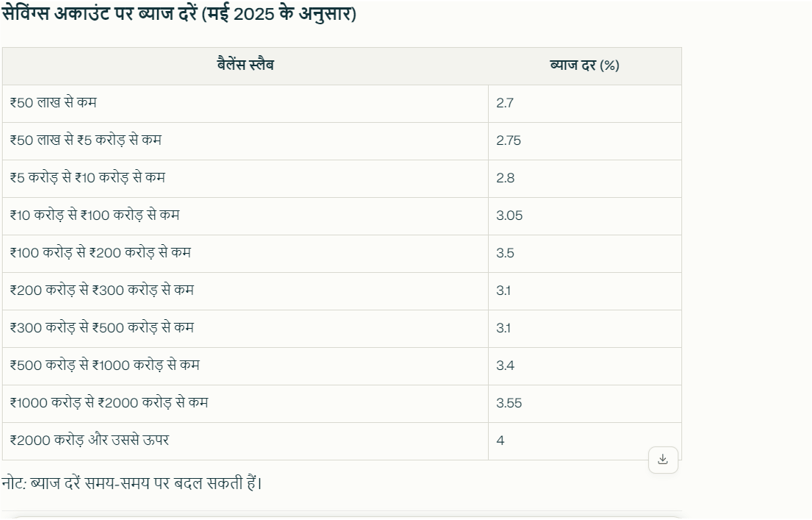
Task: Click '₹2000 करोड़ और उससे ऊपर'
Action: pos(90,440)
